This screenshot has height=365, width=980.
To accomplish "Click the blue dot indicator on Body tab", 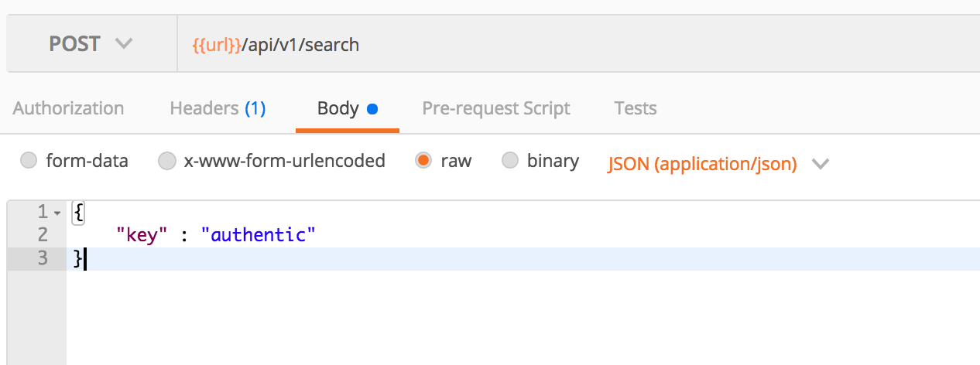I will (x=372, y=109).
